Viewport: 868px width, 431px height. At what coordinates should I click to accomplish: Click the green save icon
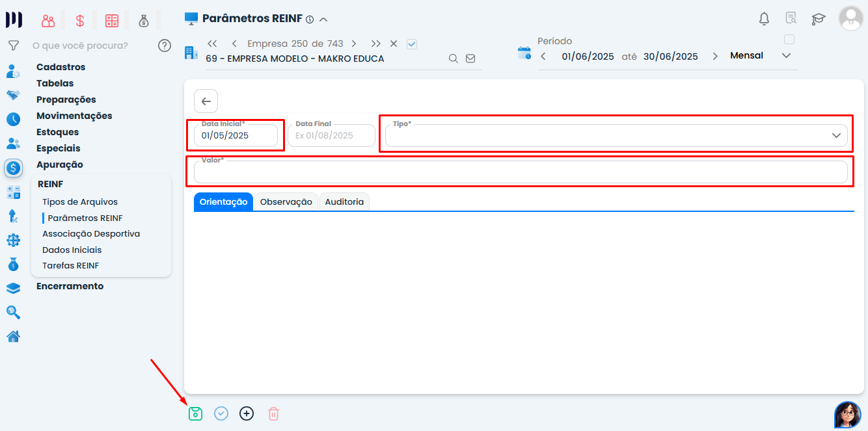point(195,413)
